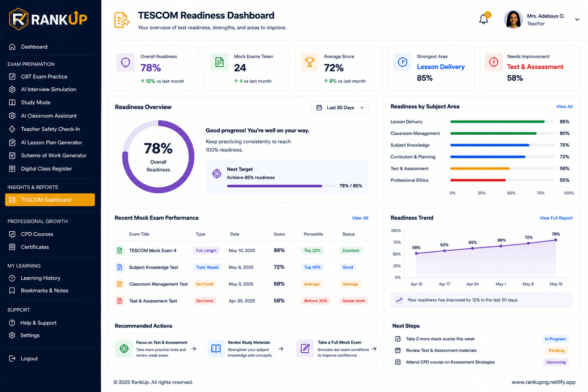588x392 pixels.
Task: Click the Needs Improvement alert icon
Action: pyautogui.click(x=493, y=62)
